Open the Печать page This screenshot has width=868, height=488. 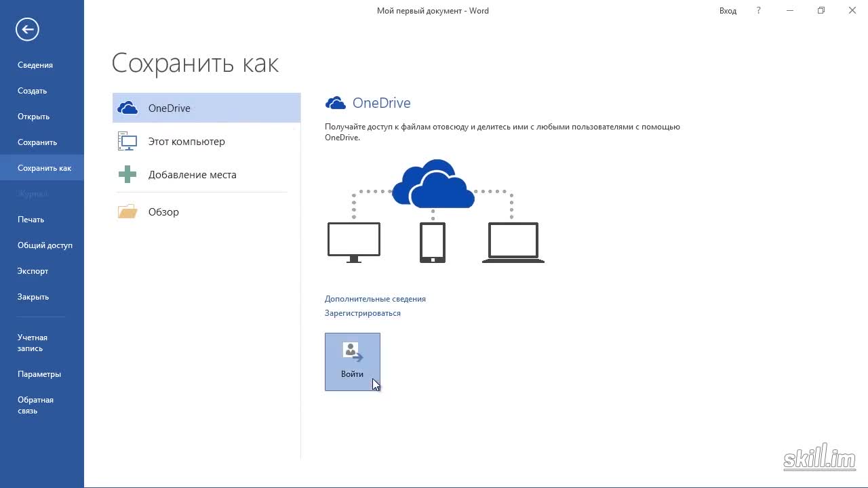pyautogui.click(x=42, y=220)
